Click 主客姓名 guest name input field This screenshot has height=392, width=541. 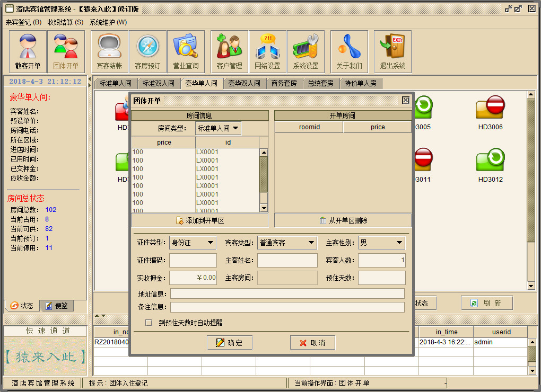pyautogui.click(x=287, y=261)
